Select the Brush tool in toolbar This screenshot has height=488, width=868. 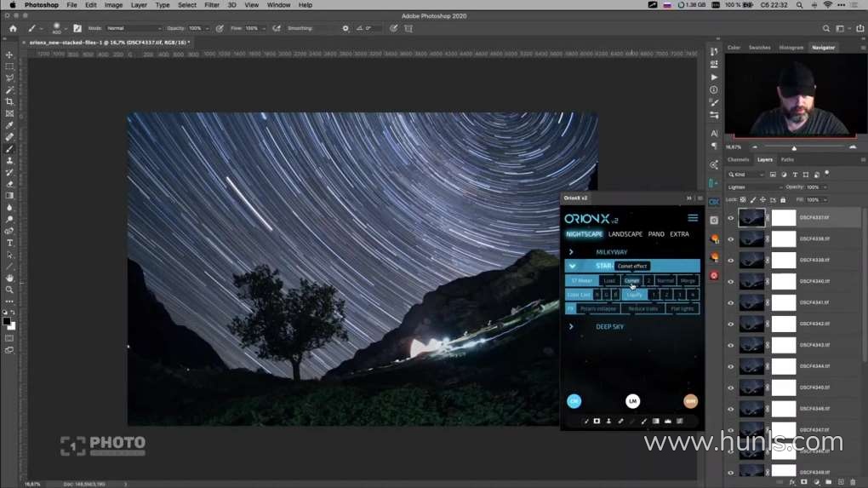click(9, 148)
